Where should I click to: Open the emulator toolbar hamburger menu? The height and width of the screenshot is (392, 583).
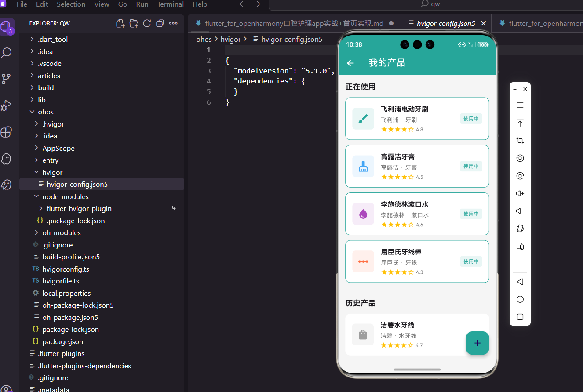tap(520, 105)
